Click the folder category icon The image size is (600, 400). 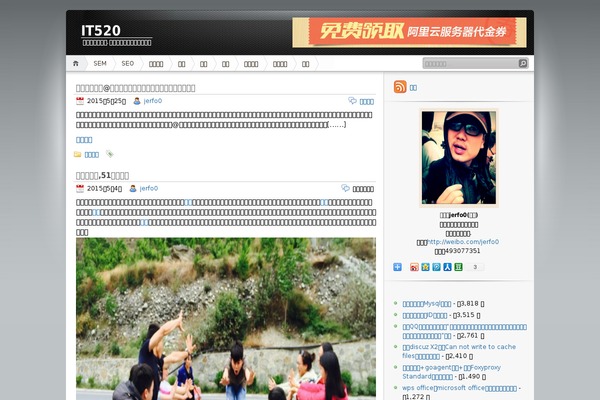pos(77,154)
